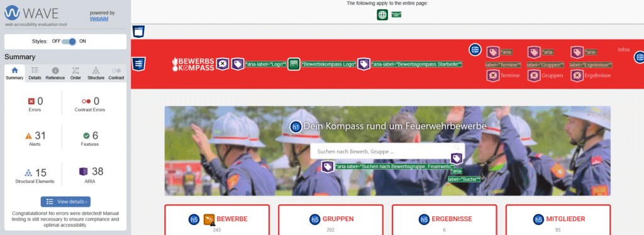Click the h5 icon beside ERGEBNISSE
The width and height of the screenshot is (644, 235).
tap(424, 219)
